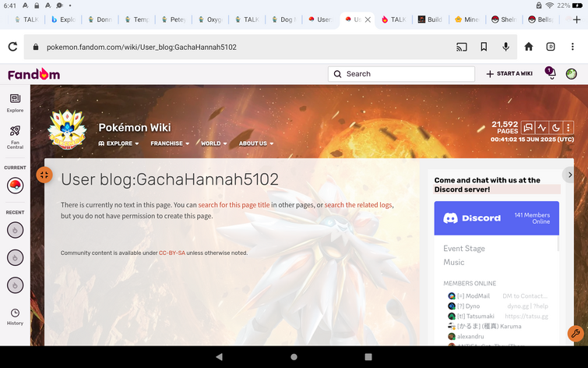Screen dimensions: 588x368
Task: Click Music channel in Discord widget
Action: [454, 262]
